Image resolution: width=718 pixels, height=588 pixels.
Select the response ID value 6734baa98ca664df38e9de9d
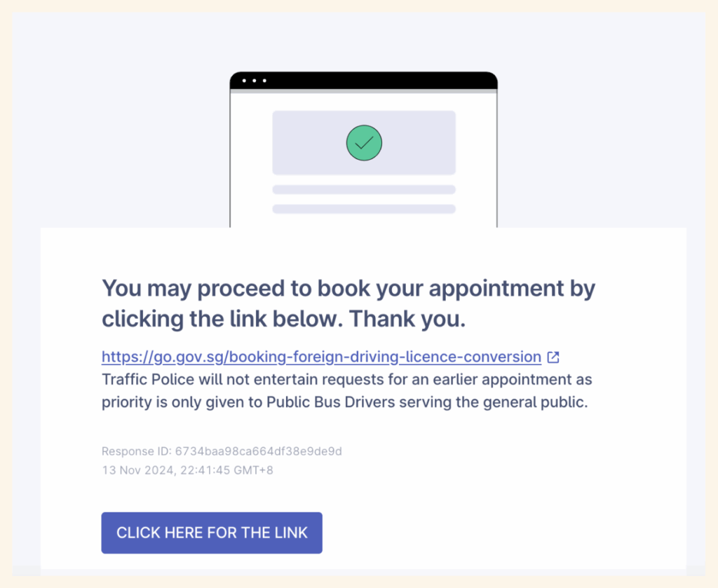tap(258, 451)
